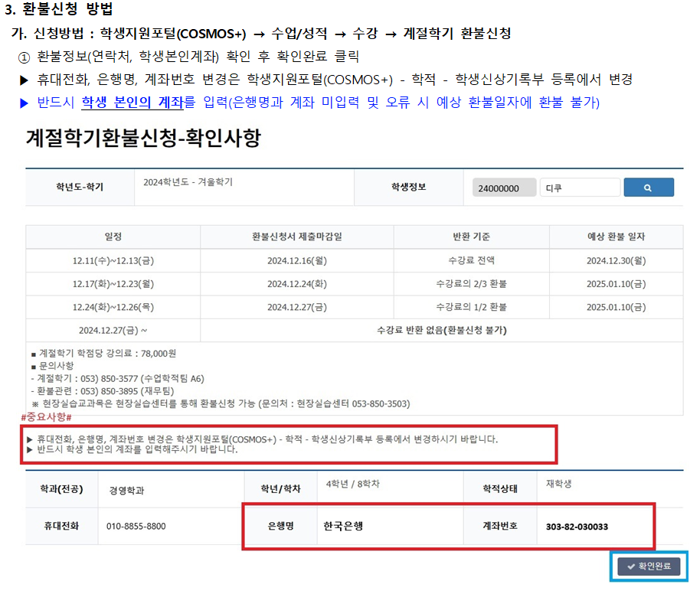The height and width of the screenshot is (594, 700).
Task: Select the 12.11(수)~12.13(금) schedule cell
Action: 113,260
